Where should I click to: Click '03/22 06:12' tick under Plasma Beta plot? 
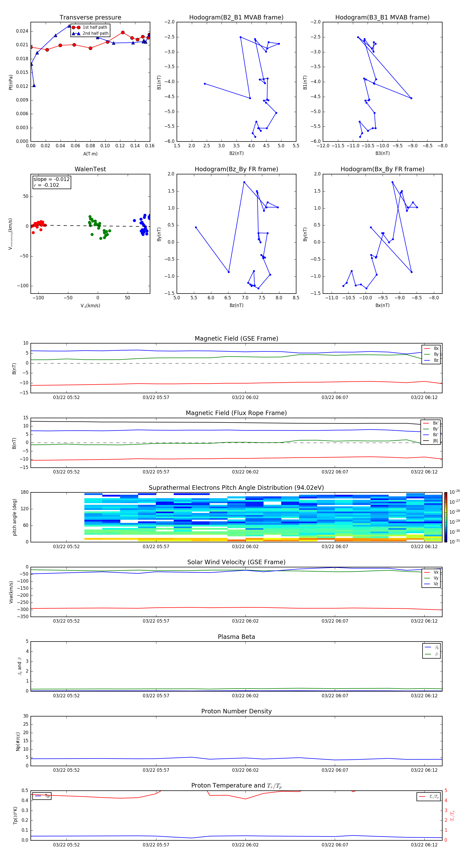point(424,695)
